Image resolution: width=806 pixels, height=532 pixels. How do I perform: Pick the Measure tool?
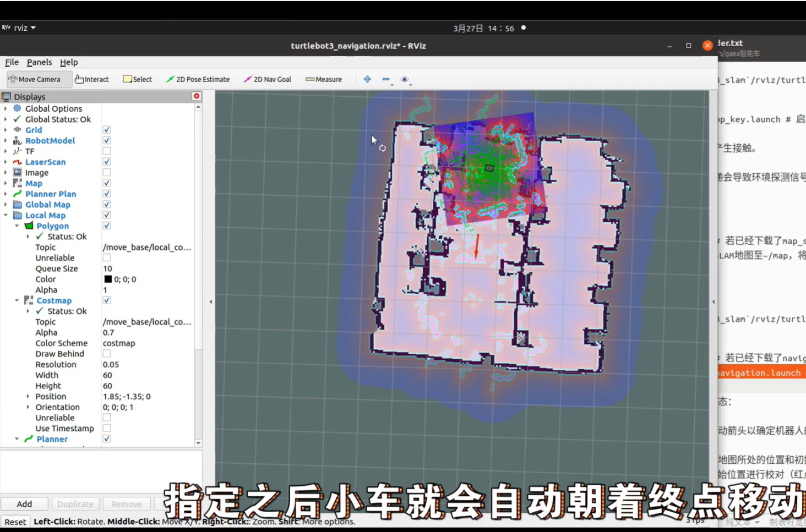click(x=324, y=79)
